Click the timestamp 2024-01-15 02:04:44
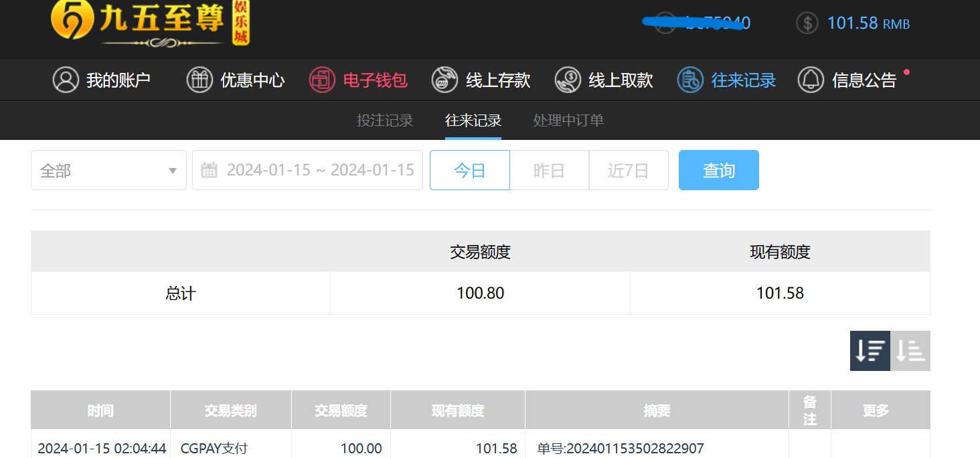The height and width of the screenshot is (458, 980). click(x=102, y=448)
